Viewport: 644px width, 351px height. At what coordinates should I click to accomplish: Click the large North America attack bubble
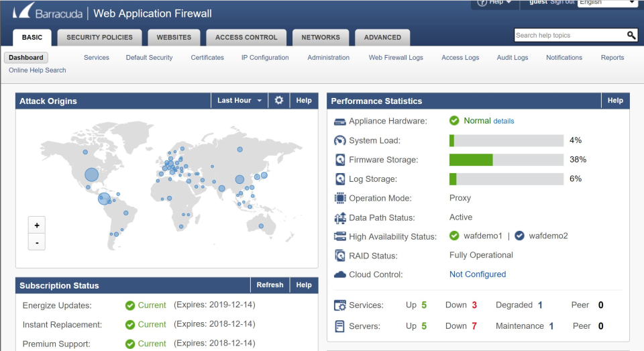pos(92,174)
